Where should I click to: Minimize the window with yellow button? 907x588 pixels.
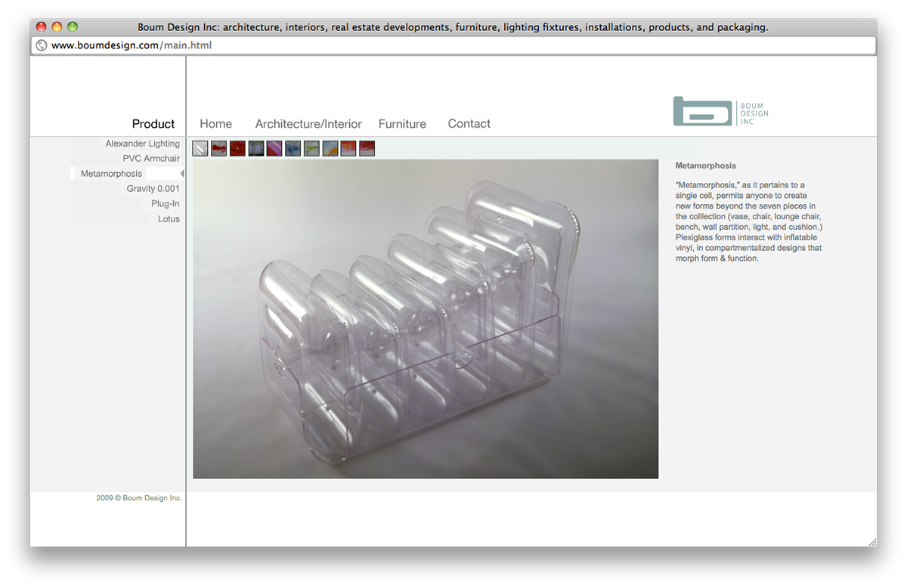(57, 27)
